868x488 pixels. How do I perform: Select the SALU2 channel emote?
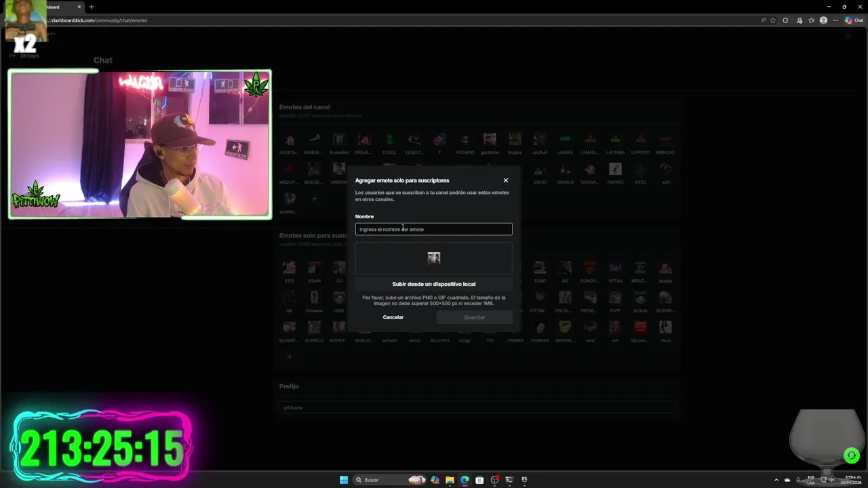coord(540,174)
